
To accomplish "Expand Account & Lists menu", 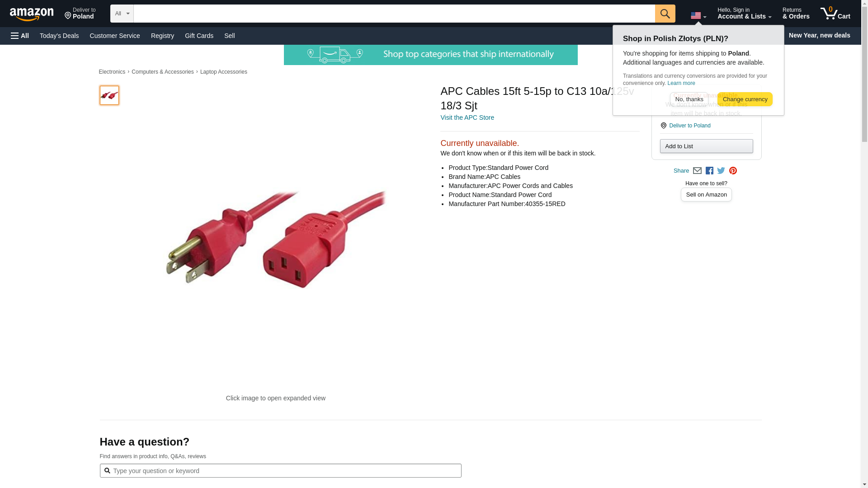I will pyautogui.click(x=744, y=14).
